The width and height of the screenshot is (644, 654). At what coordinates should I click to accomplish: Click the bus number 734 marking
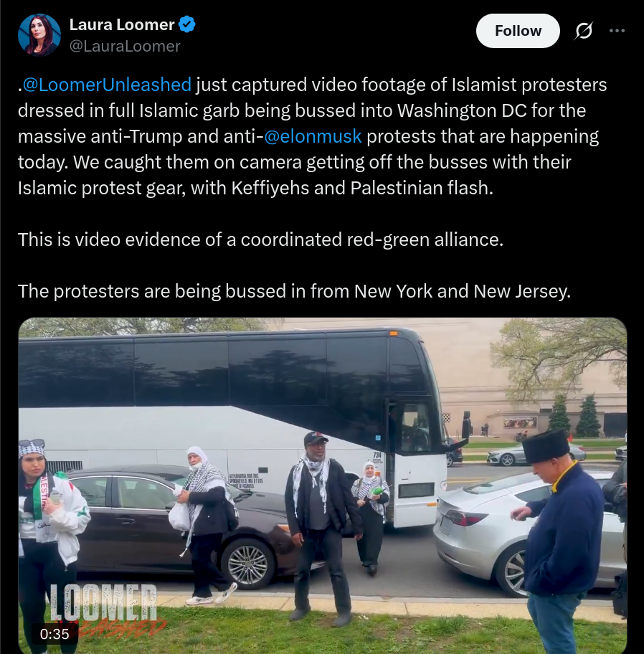377,455
